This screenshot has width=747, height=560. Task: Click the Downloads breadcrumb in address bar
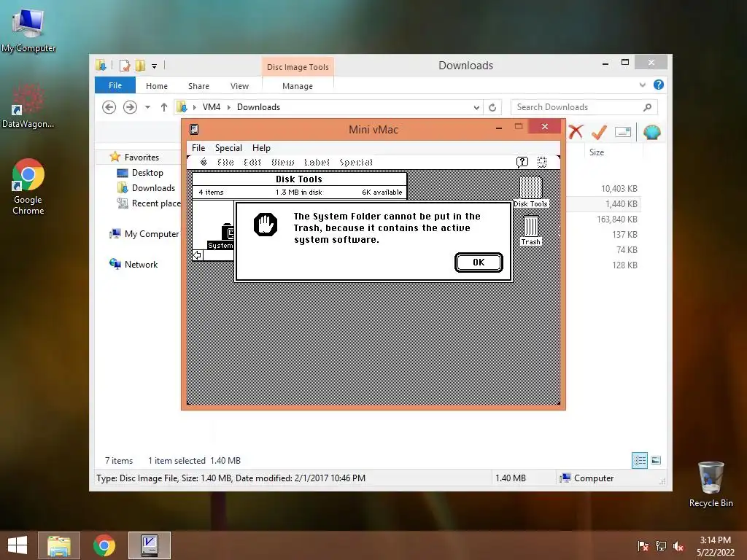pyautogui.click(x=258, y=107)
